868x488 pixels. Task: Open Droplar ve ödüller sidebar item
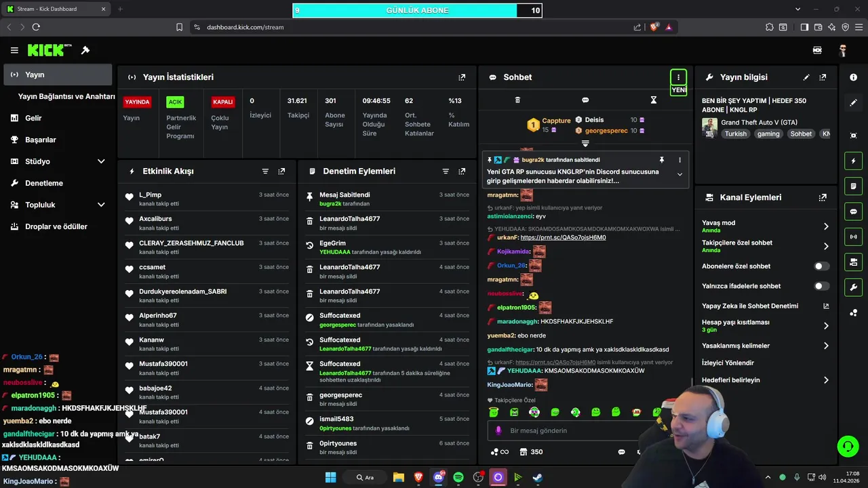(58, 226)
